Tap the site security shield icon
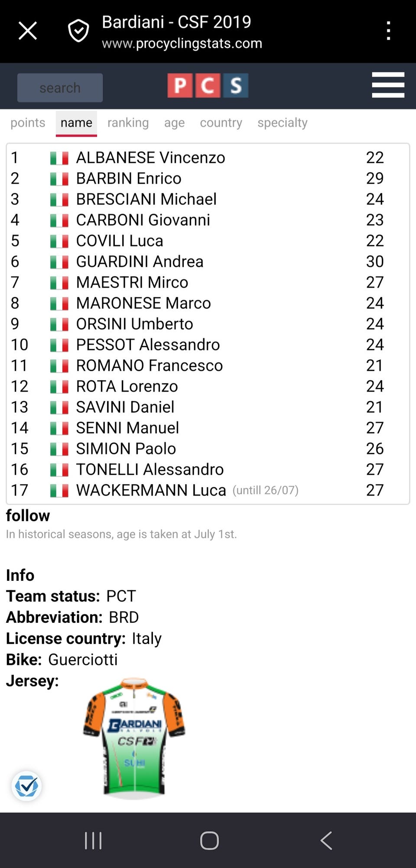The image size is (416, 868). pos(78,31)
